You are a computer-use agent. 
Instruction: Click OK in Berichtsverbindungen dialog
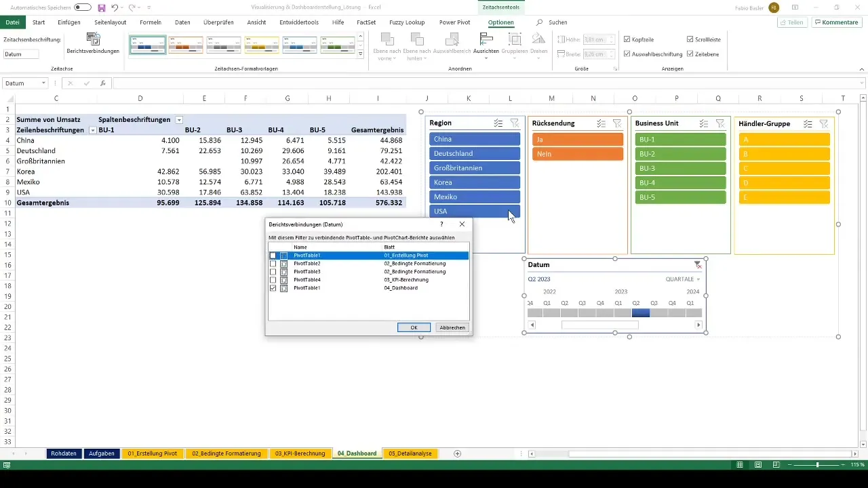(x=414, y=327)
